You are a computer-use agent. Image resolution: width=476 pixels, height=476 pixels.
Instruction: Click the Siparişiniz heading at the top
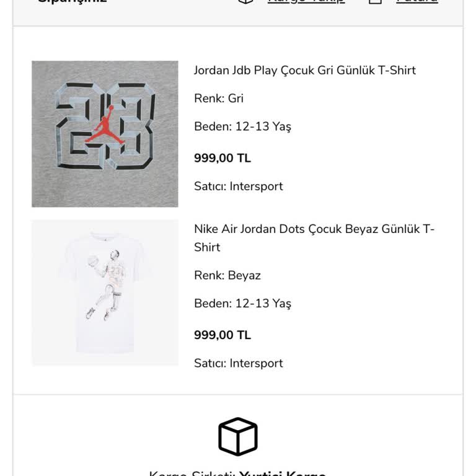click(x=72, y=2)
